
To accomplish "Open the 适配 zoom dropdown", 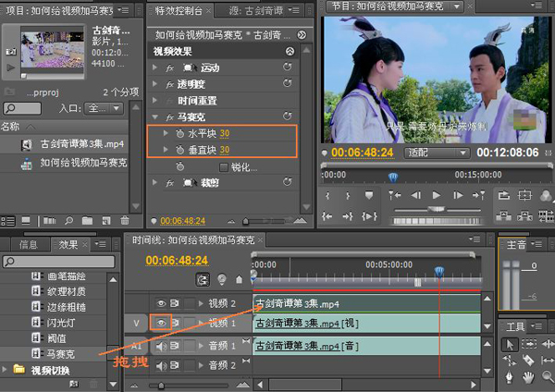I will coord(437,153).
